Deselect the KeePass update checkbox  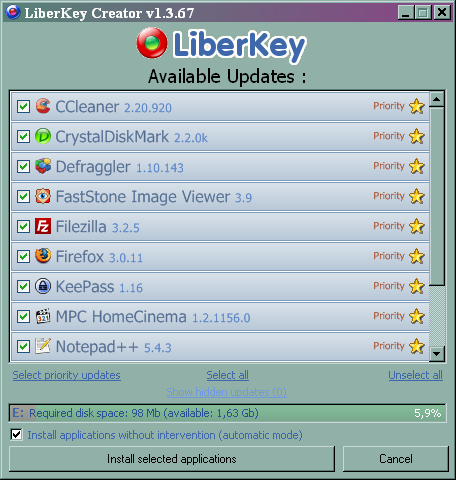pyautogui.click(x=23, y=287)
